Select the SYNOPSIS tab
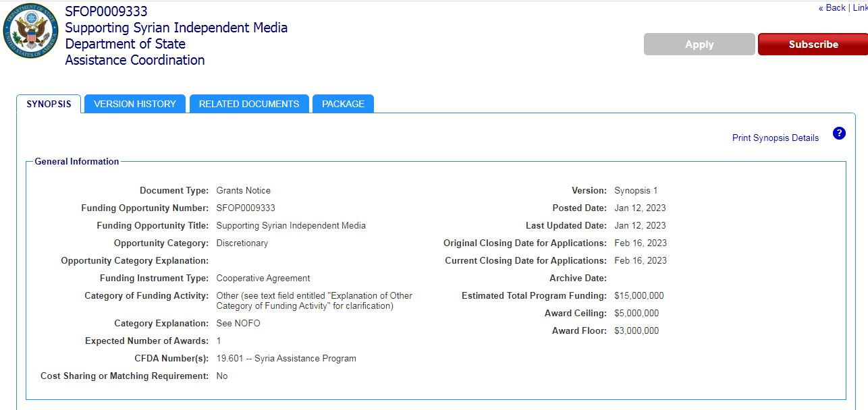This screenshot has height=410, width=868. pos(49,104)
